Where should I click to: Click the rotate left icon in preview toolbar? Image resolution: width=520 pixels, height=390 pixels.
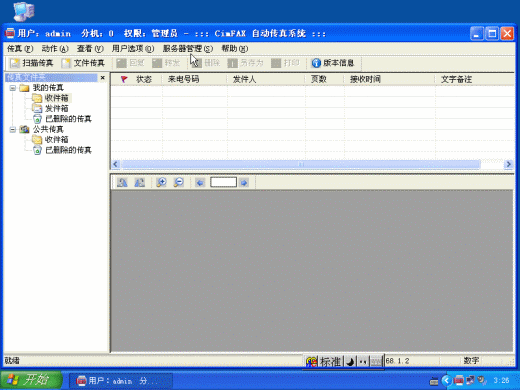[x=122, y=182]
